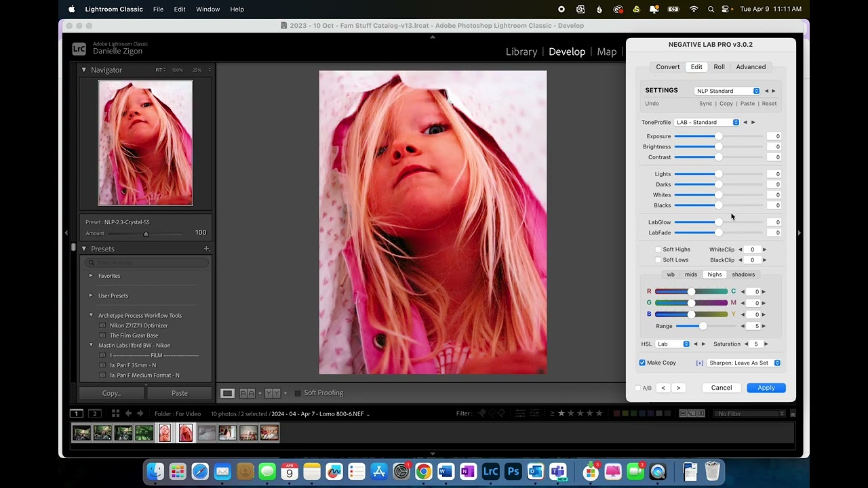868x488 pixels.
Task: Open Microsoft Word from the Dock
Action: coord(446,471)
